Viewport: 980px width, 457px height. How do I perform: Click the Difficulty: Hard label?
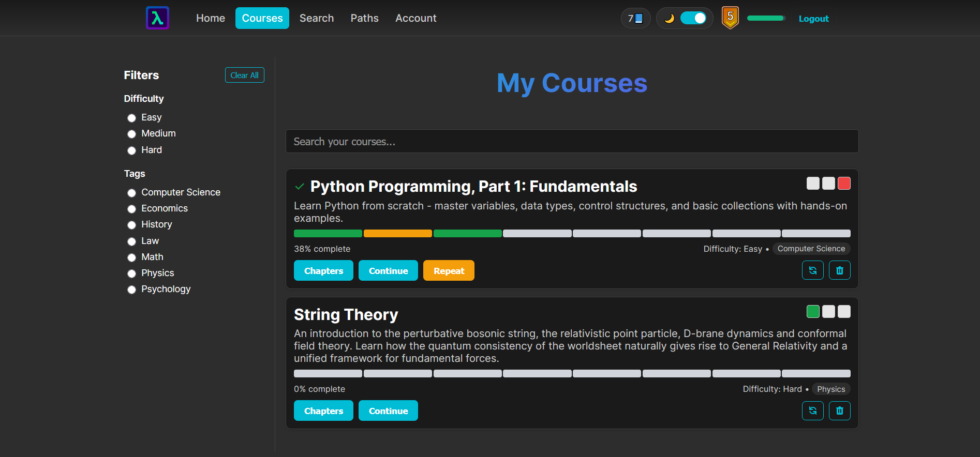click(772, 389)
